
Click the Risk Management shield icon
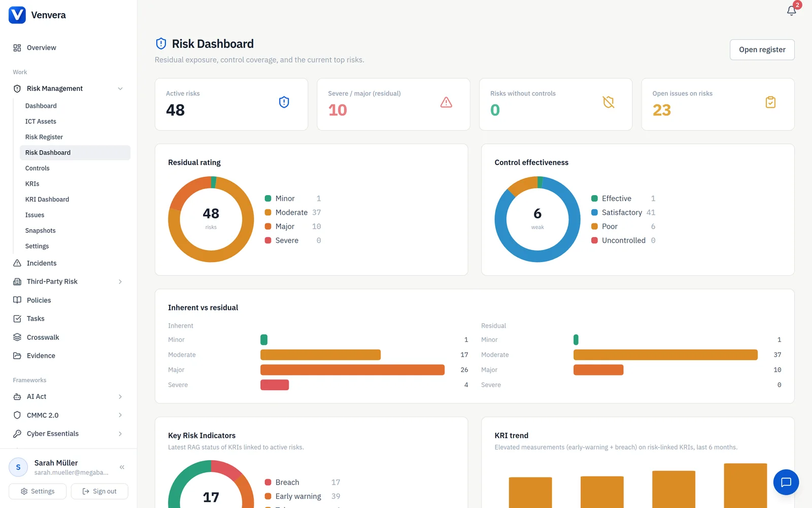point(17,88)
